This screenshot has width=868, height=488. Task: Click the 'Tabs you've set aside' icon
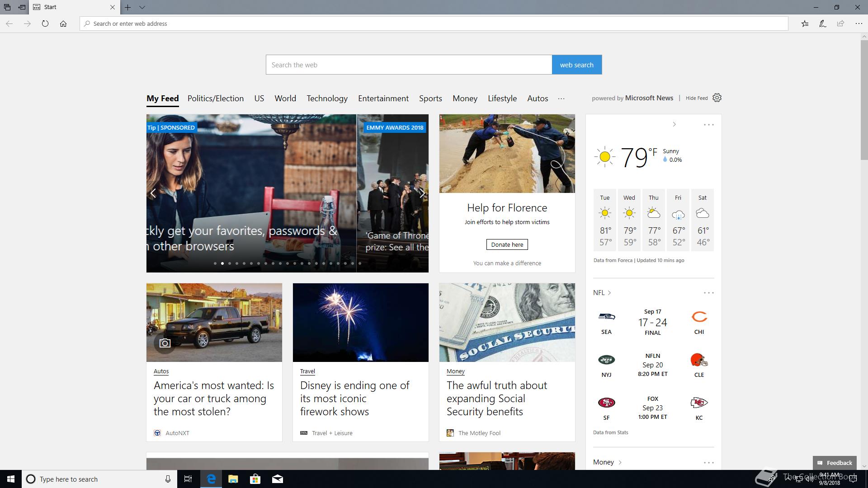(7, 7)
